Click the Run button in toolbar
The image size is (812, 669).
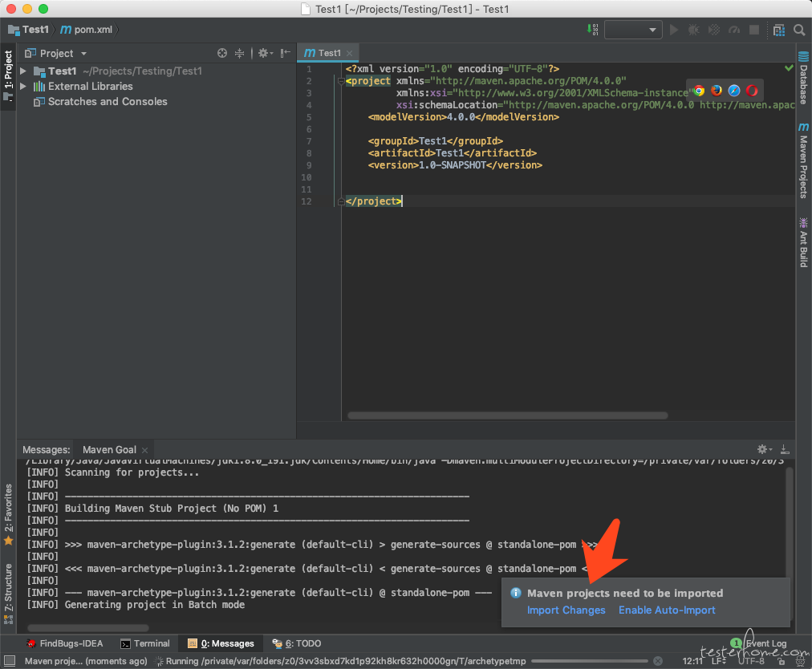(x=674, y=30)
